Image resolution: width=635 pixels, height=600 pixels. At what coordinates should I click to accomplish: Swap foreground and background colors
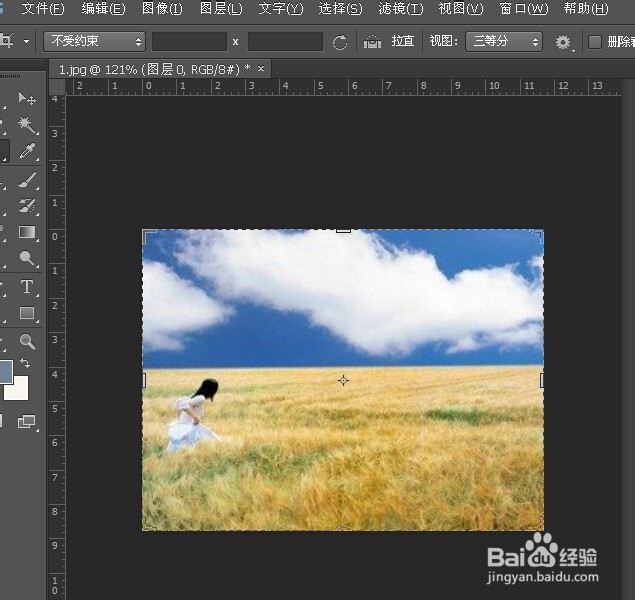(25, 363)
